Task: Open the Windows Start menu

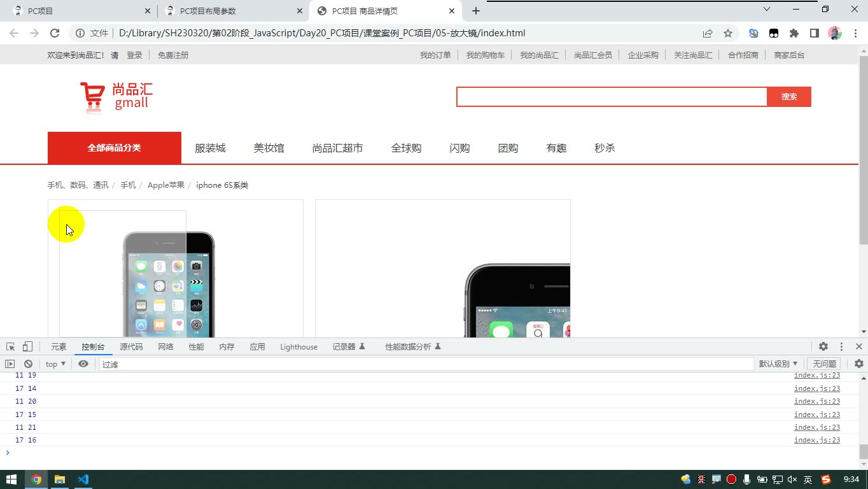Action: [x=11, y=479]
